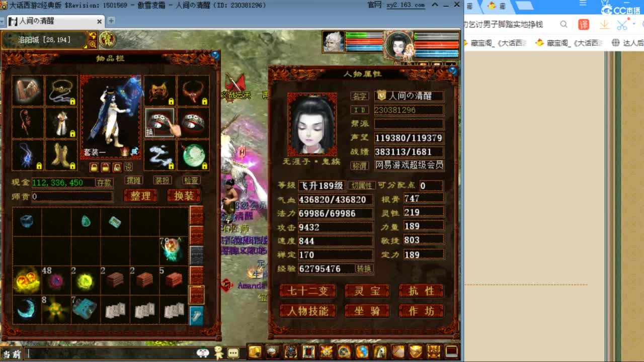Click the 设 settings button under character model
644x362 pixels.
[x=128, y=167]
